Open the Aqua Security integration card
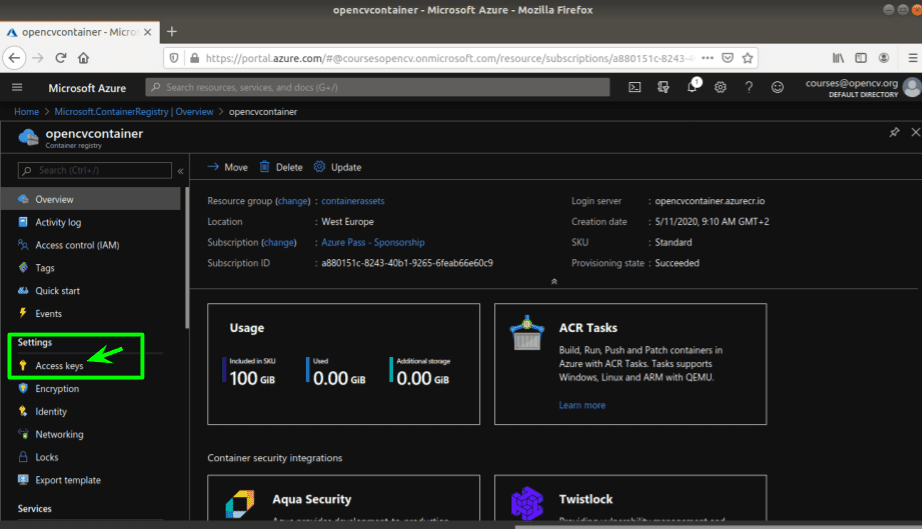922x529 pixels. 343,498
